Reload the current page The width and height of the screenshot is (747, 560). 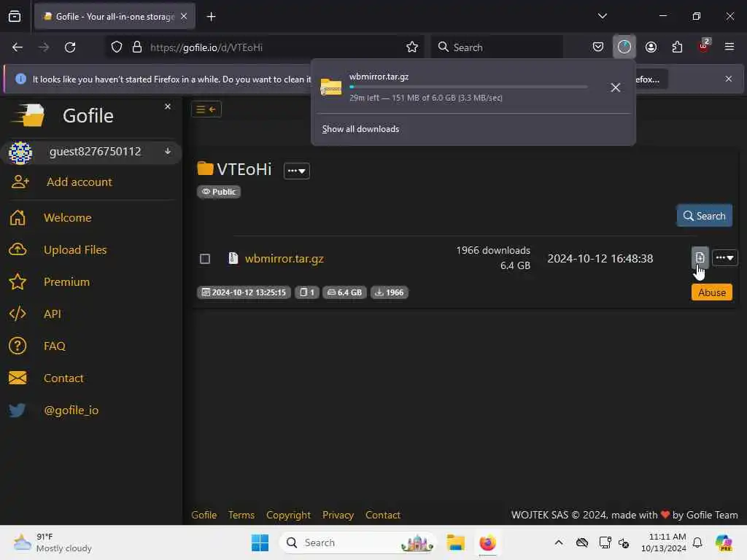pyautogui.click(x=70, y=47)
